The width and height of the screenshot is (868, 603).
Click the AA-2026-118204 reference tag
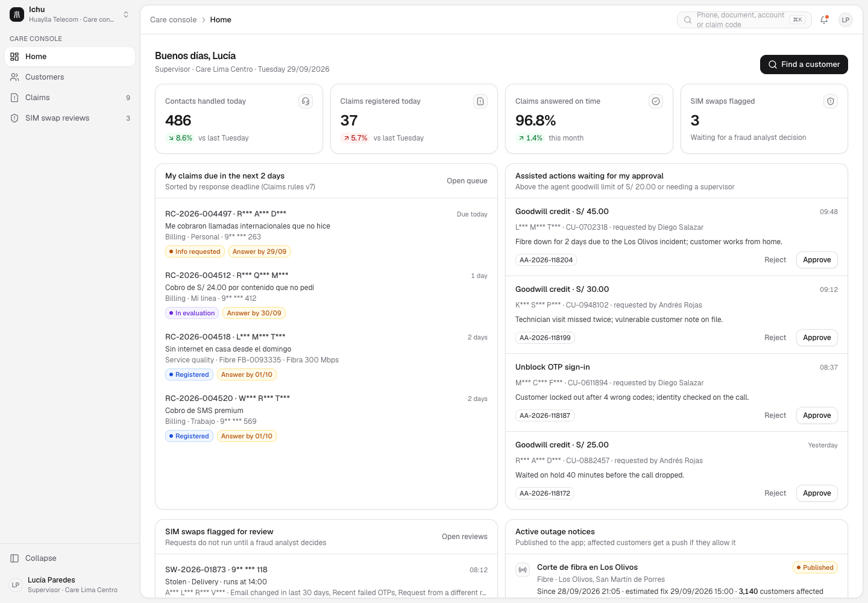coord(546,260)
